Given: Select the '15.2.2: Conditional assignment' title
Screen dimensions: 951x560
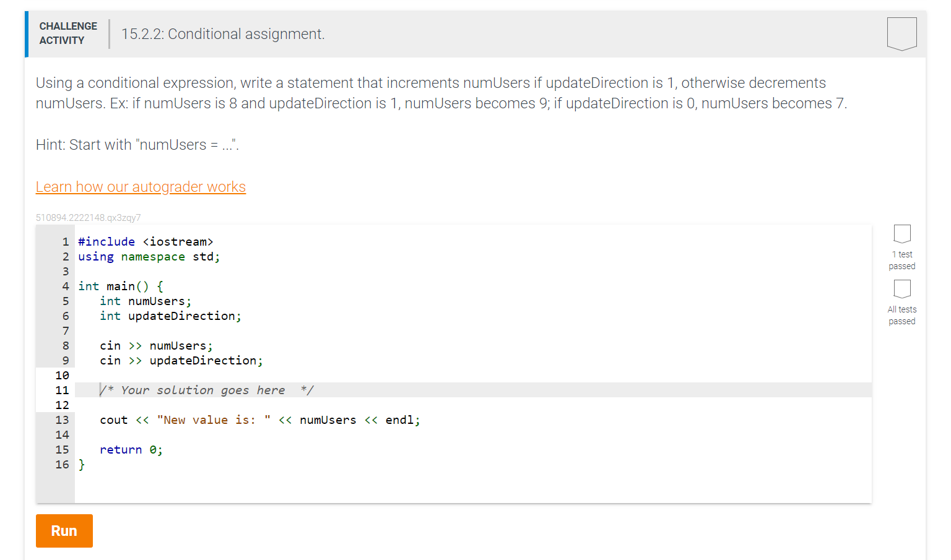Looking at the screenshot, I should click(223, 34).
